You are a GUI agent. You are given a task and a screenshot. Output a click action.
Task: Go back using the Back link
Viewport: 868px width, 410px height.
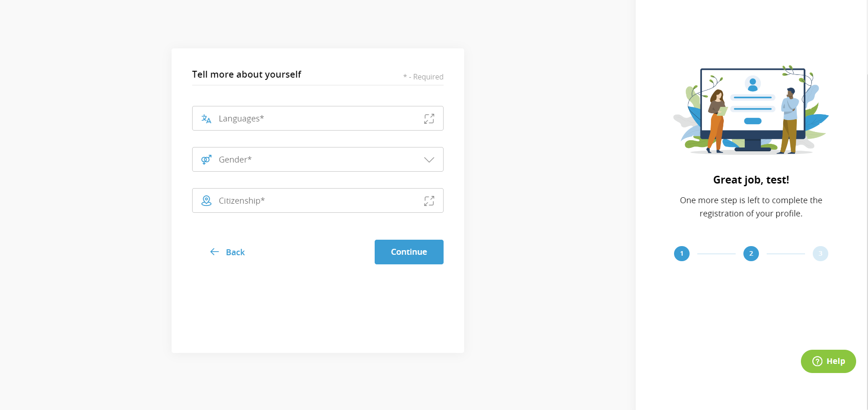235,252
